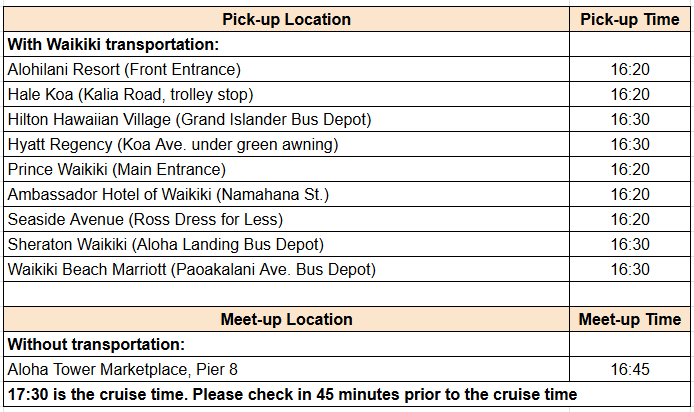Click the Pick-up Location header cell
Viewport: 694px width, 412px height.
pyautogui.click(x=286, y=19)
